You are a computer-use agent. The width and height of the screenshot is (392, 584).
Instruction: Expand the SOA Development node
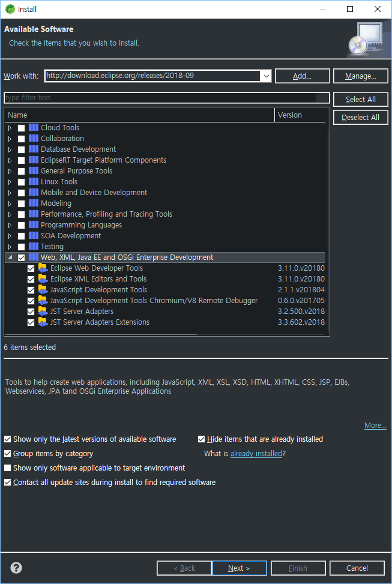(x=10, y=236)
